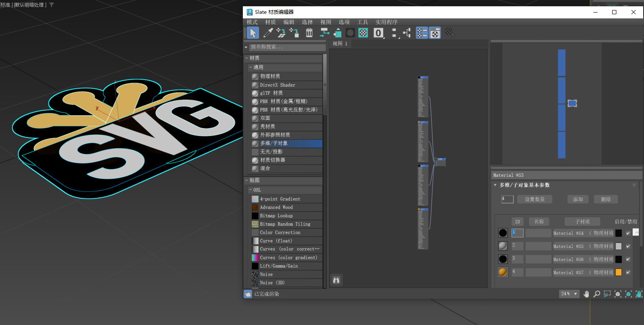Click the zoom magnifier tool
Image resolution: width=644 pixels, height=325 pixels.
597,294
